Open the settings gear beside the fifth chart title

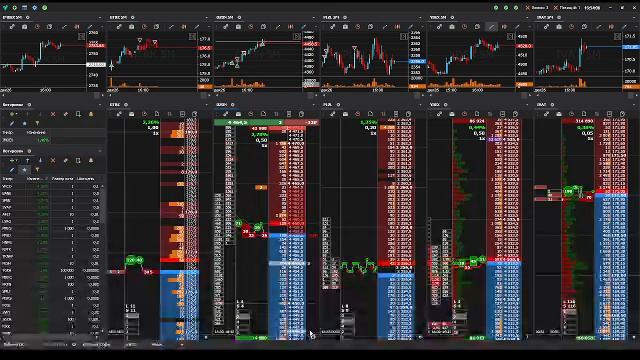pyautogui.click(x=452, y=18)
